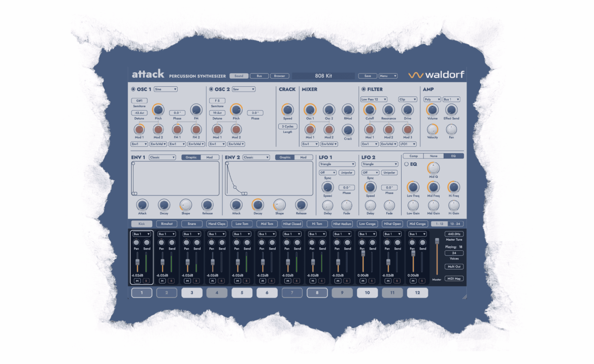This screenshot has height=364, width=594.
Task: Open the OSC 2 Saw waveform dropdown
Action: (242, 89)
